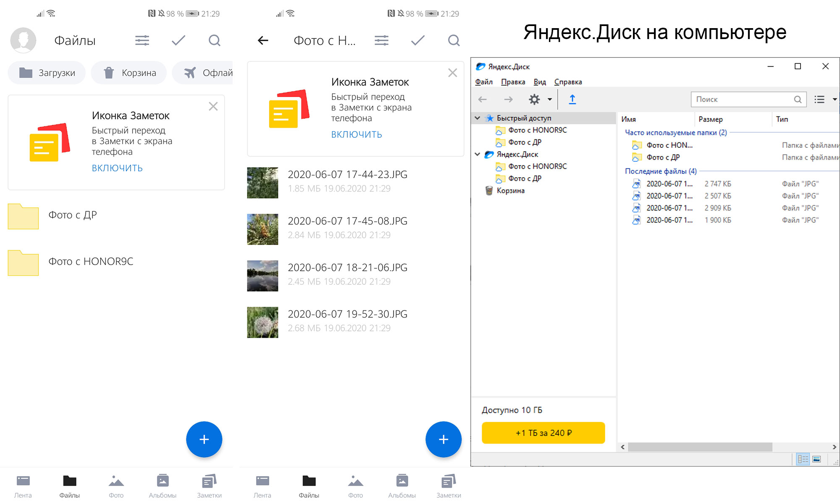Select Фото с ДР under Быстрый доступ
Screen dimensions: 840x504
519,142
